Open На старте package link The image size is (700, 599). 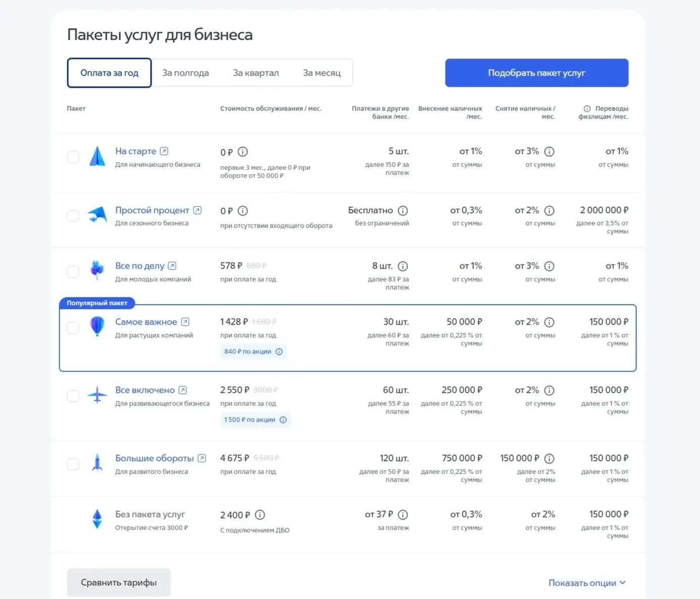coord(135,151)
